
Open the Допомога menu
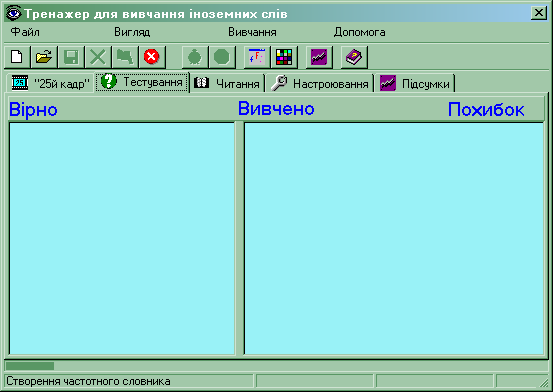tap(359, 32)
